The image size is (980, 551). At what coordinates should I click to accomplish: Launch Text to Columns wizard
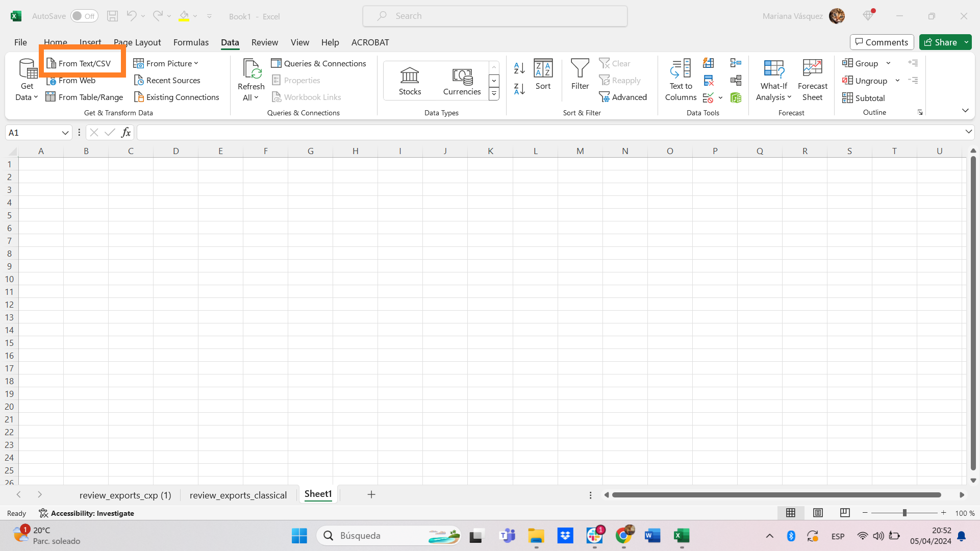coord(681,80)
